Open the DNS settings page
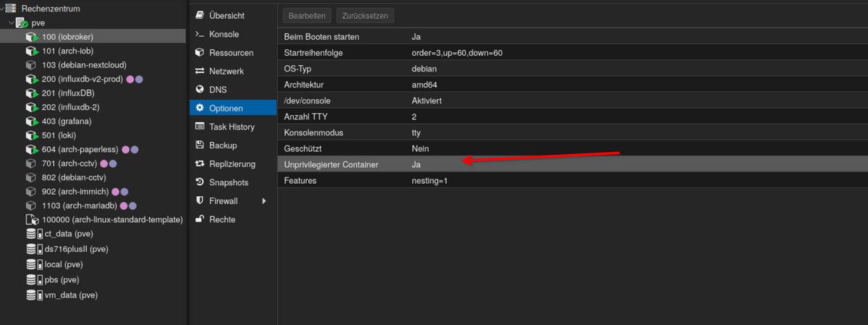Screen dimensions: 868x325 [232, 90]
